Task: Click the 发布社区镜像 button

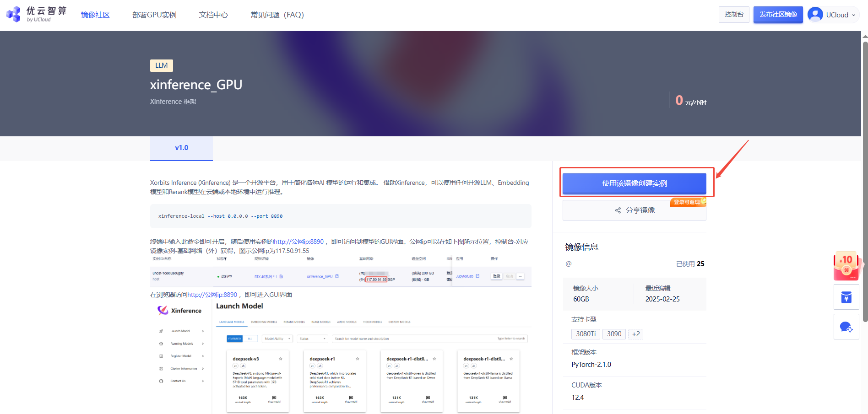Action: coord(778,15)
